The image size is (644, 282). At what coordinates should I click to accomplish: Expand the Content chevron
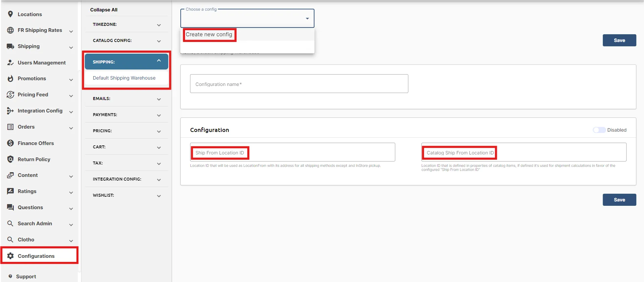pos(71,177)
